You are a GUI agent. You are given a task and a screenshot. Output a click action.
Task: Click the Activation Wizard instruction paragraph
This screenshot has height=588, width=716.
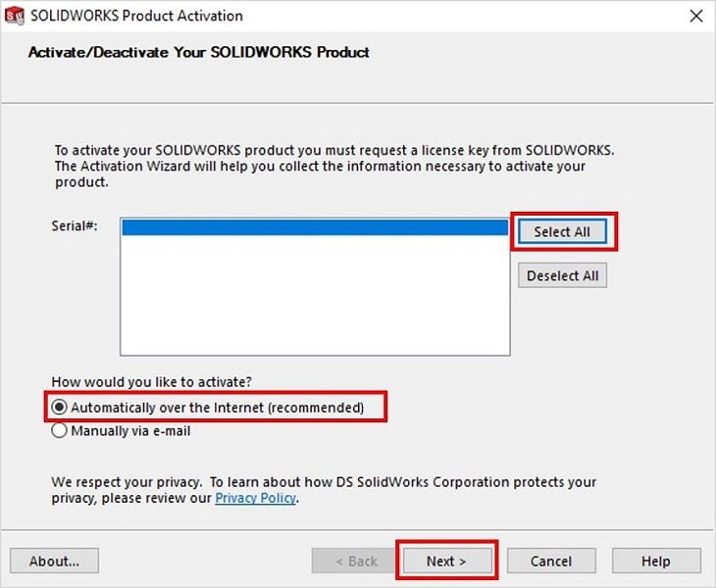(x=333, y=167)
